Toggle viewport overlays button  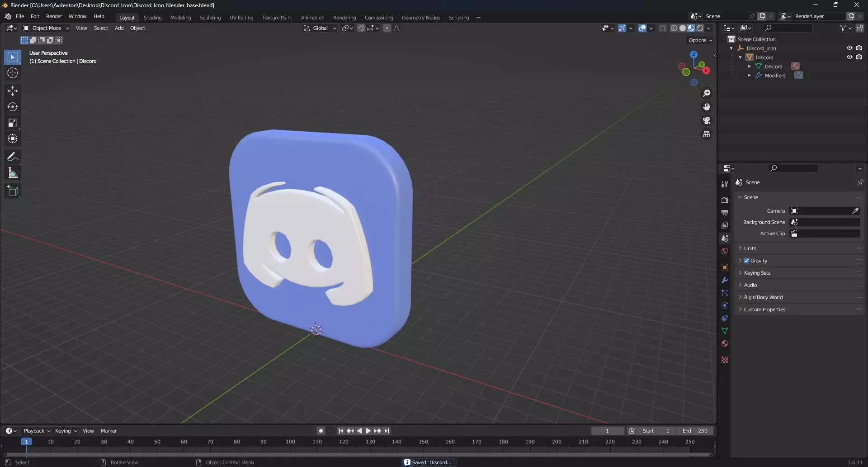coord(642,28)
